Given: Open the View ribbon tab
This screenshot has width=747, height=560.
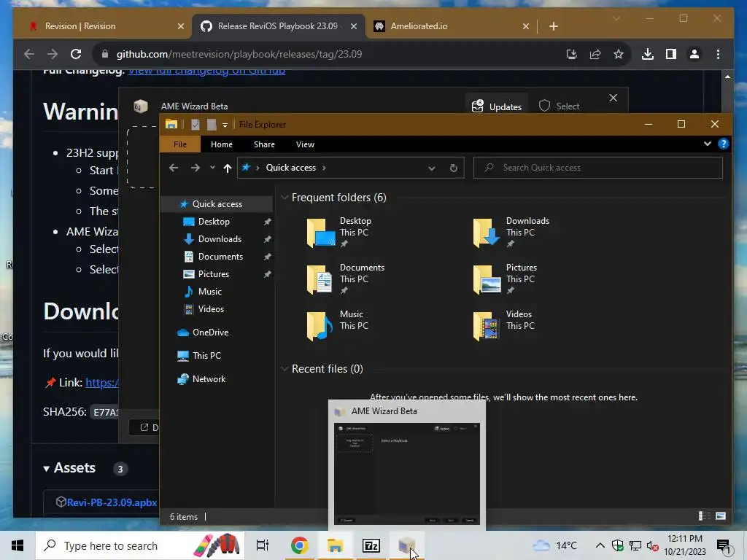Looking at the screenshot, I should [x=305, y=144].
